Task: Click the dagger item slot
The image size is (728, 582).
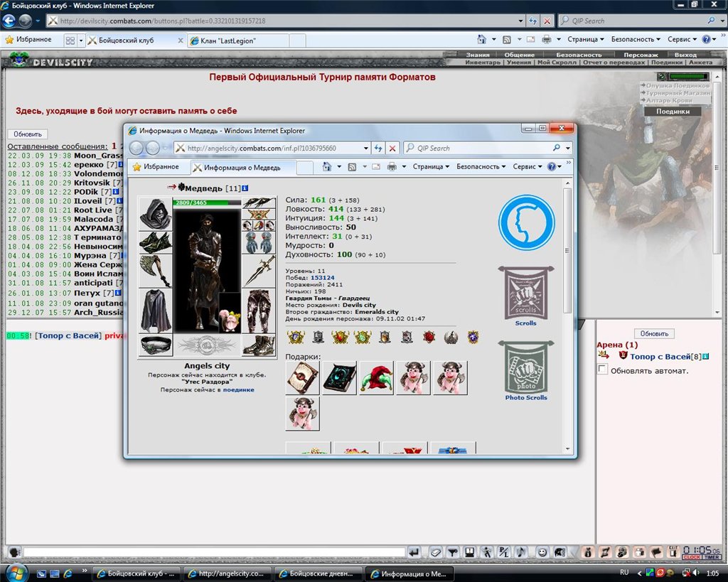Action: 259,271
